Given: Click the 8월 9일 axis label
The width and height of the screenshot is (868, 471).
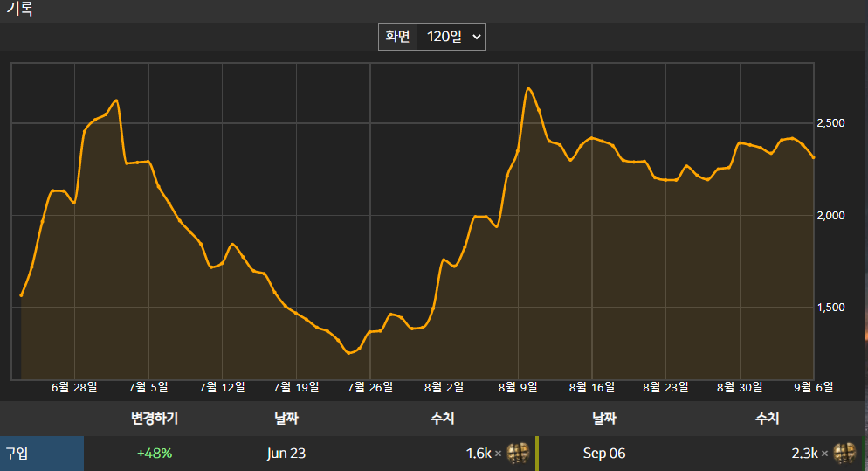Looking at the screenshot, I should (x=518, y=387).
